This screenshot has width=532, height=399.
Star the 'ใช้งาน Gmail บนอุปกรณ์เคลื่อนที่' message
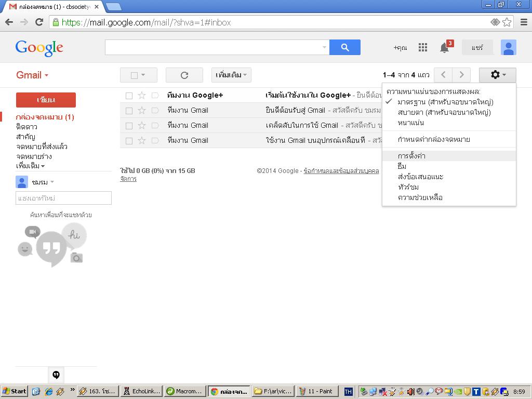tap(142, 140)
